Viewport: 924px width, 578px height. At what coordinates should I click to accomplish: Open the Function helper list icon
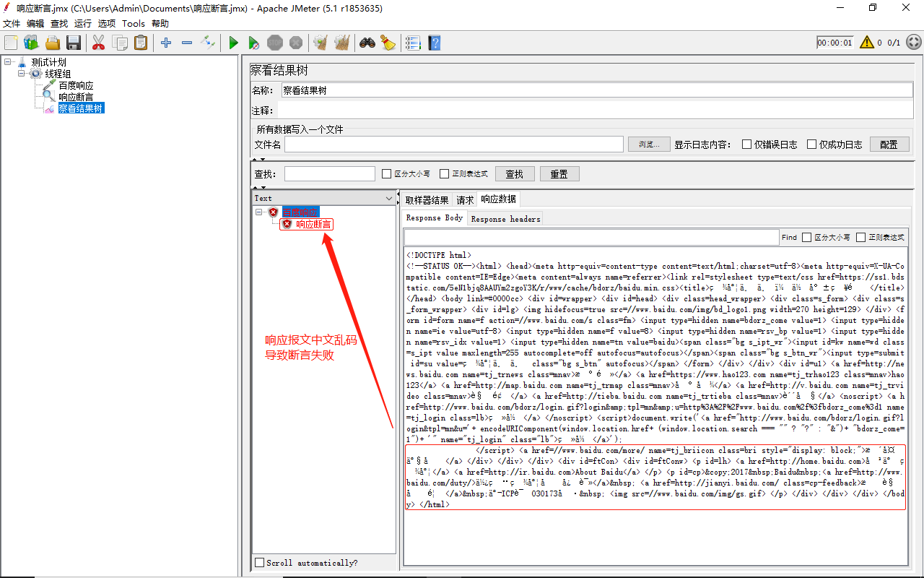point(413,43)
